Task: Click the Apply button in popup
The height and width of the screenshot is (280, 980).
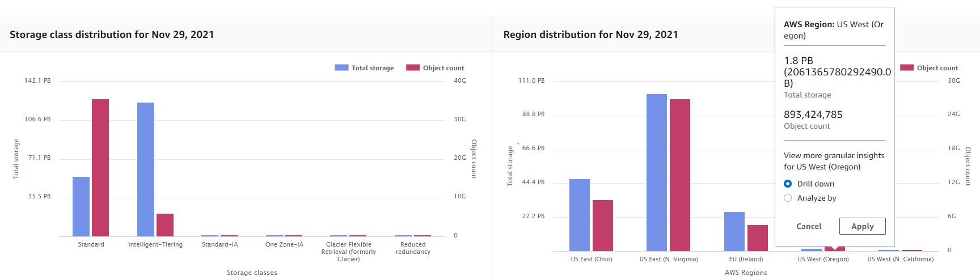Action: pos(862,226)
